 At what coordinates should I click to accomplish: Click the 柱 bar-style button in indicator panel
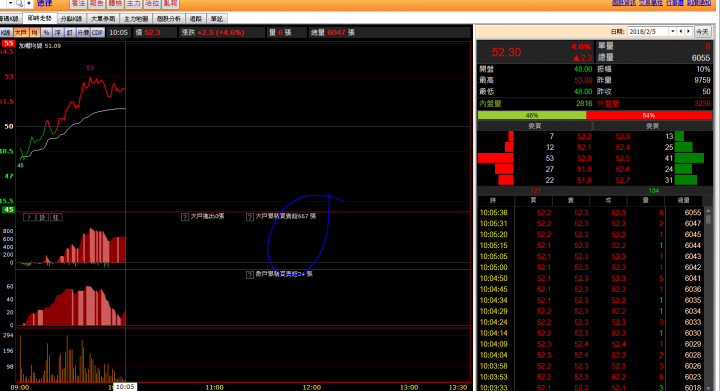(x=56, y=218)
